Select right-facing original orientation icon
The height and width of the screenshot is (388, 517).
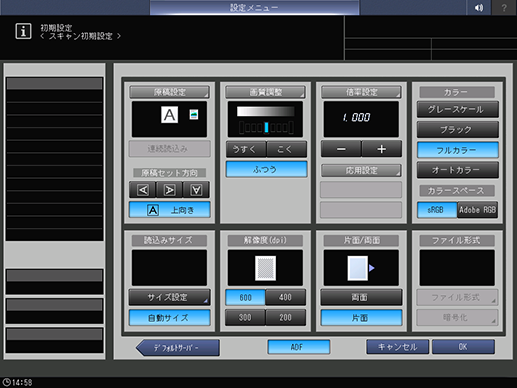click(x=169, y=190)
